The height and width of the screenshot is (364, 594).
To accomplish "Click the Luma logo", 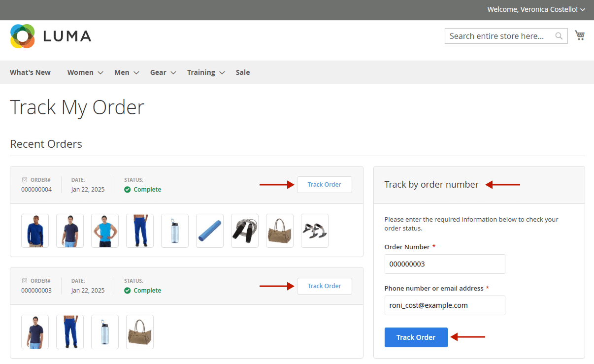I will click(x=51, y=36).
